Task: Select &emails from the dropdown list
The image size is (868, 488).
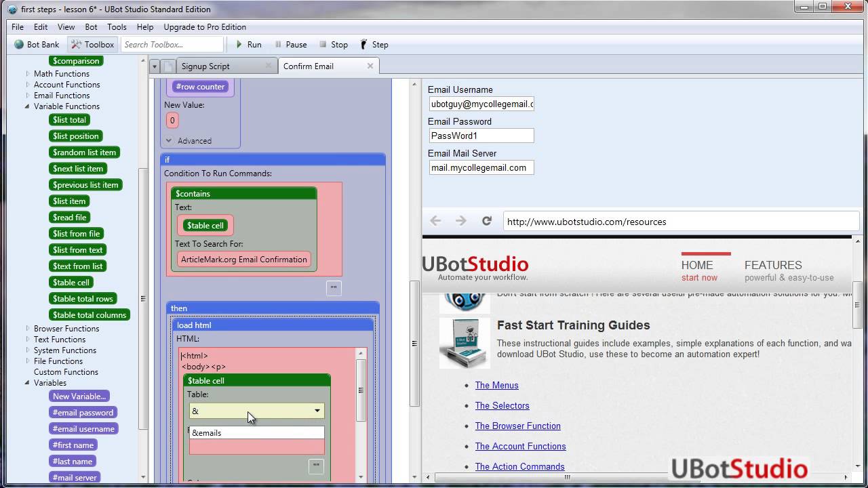Action: [256, 432]
